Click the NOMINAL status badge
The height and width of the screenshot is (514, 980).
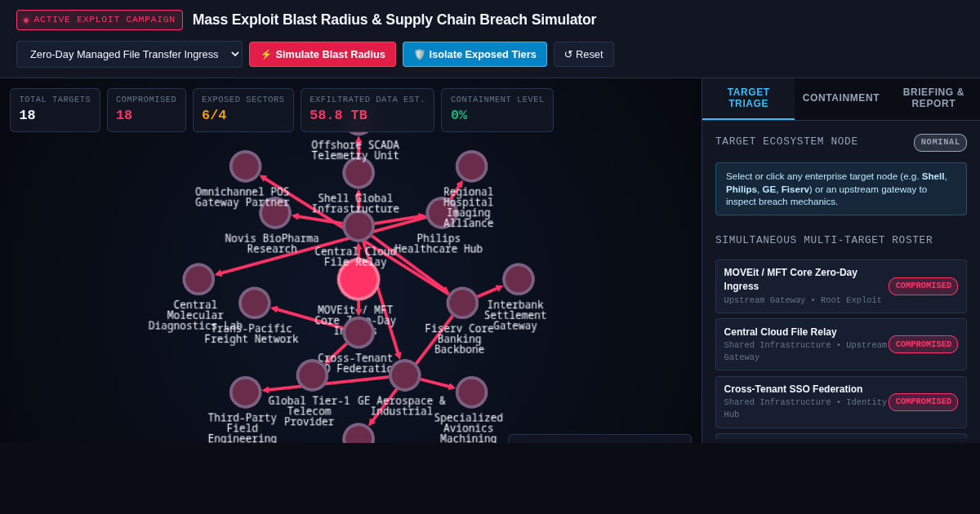pyautogui.click(x=940, y=143)
